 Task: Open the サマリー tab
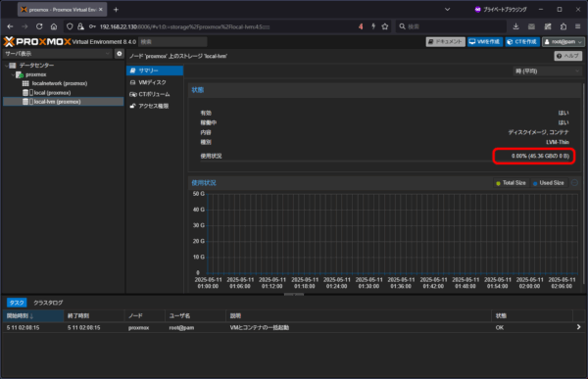155,71
